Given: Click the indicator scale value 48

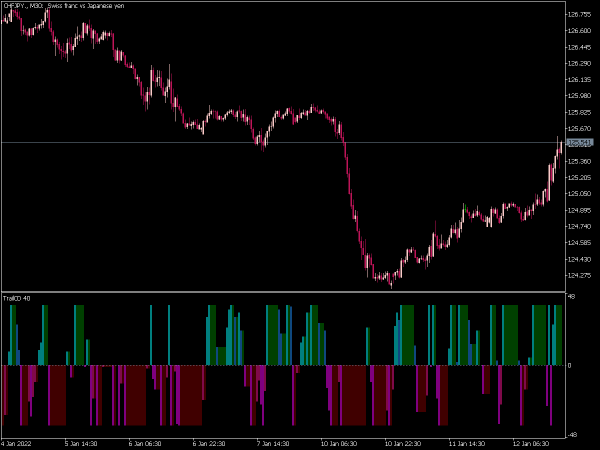Looking at the screenshot, I should [x=570, y=298].
